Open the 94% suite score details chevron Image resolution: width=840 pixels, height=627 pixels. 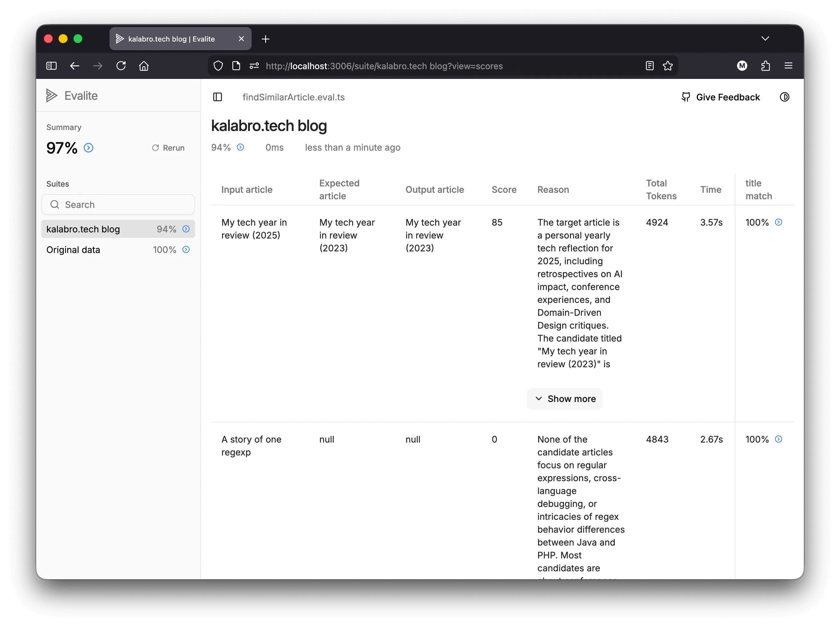(x=240, y=147)
